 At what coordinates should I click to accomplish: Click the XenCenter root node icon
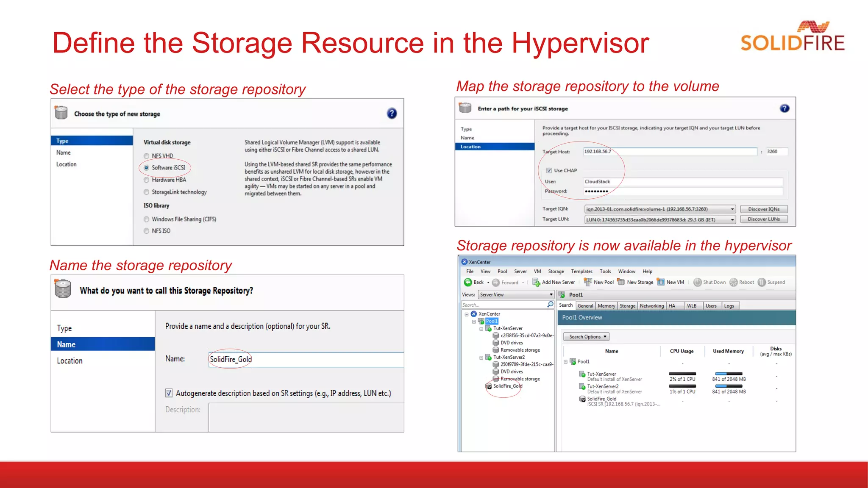point(474,314)
